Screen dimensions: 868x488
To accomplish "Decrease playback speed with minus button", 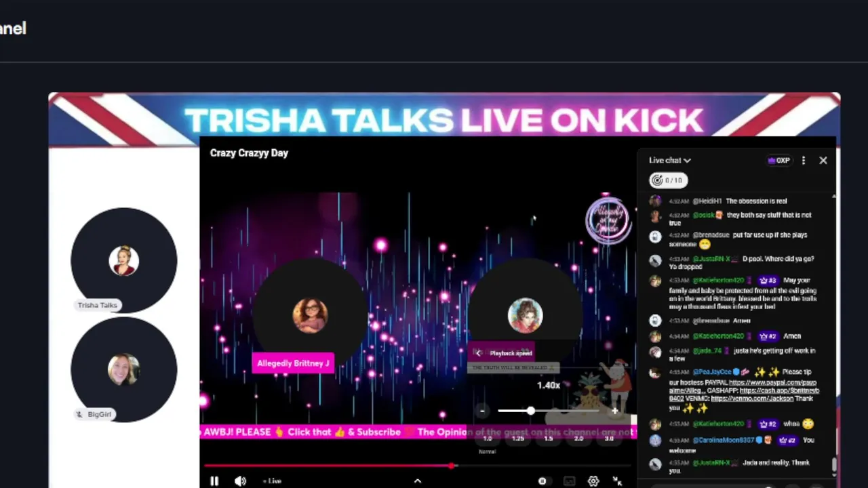I will pos(482,411).
